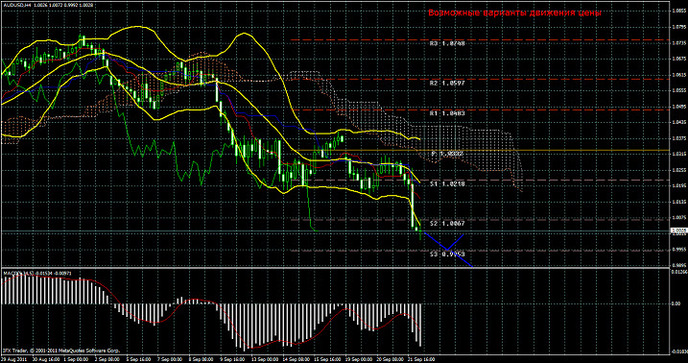Click the R3 1.0748 resistance label
This screenshot has height=363, width=688.
click(447, 43)
